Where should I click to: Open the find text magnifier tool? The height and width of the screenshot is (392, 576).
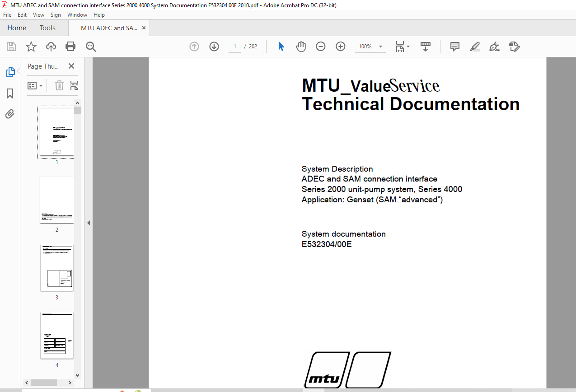point(91,47)
